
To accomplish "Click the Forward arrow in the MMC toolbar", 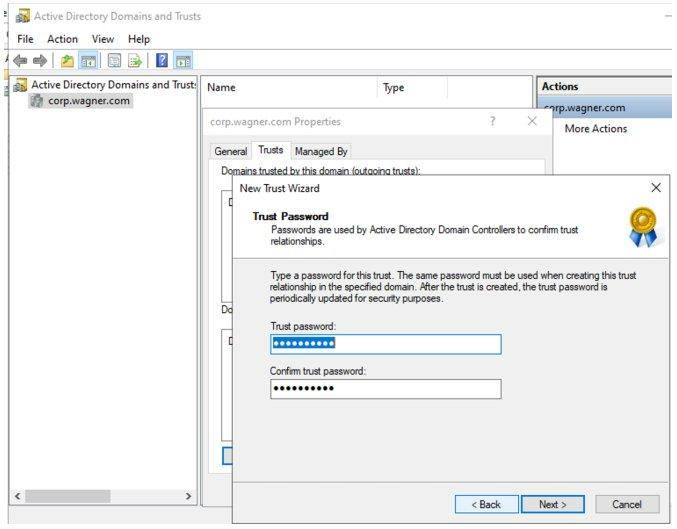I will (x=41, y=61).
